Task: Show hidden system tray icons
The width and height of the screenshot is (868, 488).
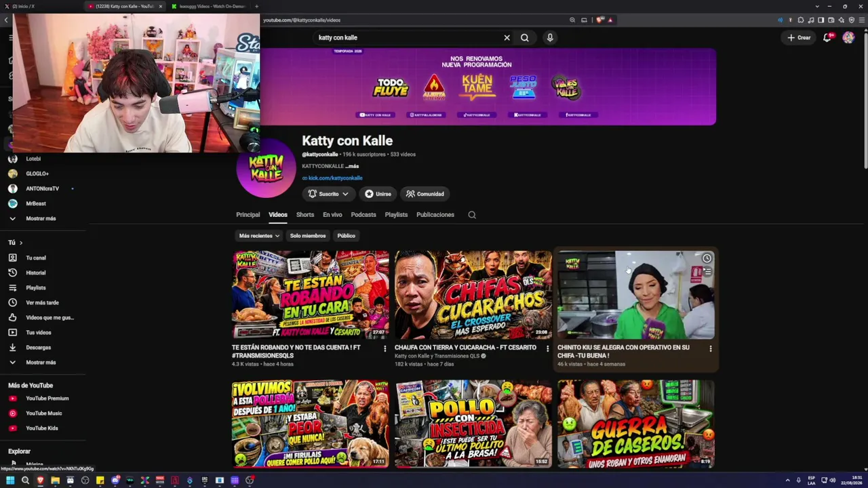Action: pos(787,481)
